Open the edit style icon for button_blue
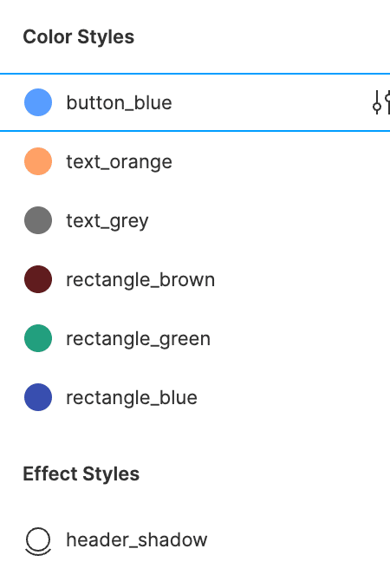390x588 pixels. pyautogui.click(x=381, y=102)
